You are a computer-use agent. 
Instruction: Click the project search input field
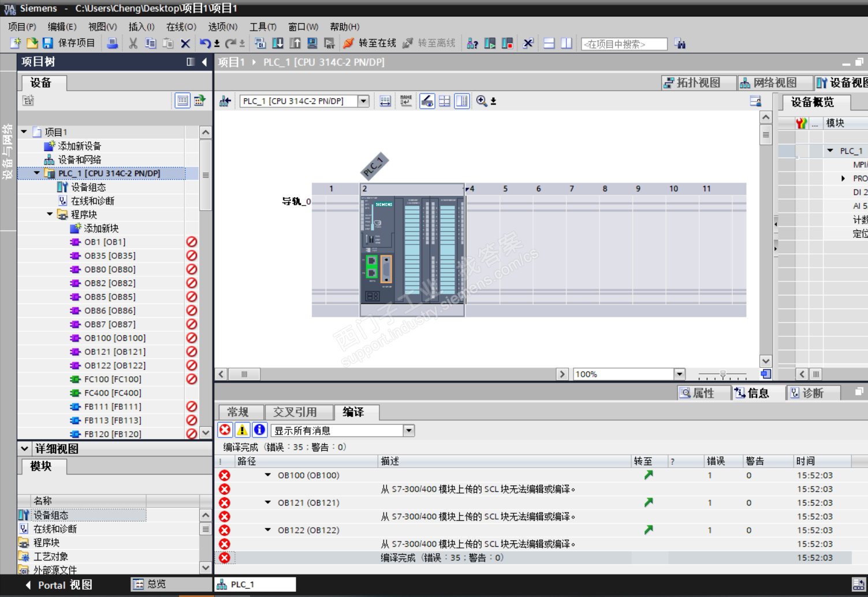pyautogui.click(x=624, y=44)
